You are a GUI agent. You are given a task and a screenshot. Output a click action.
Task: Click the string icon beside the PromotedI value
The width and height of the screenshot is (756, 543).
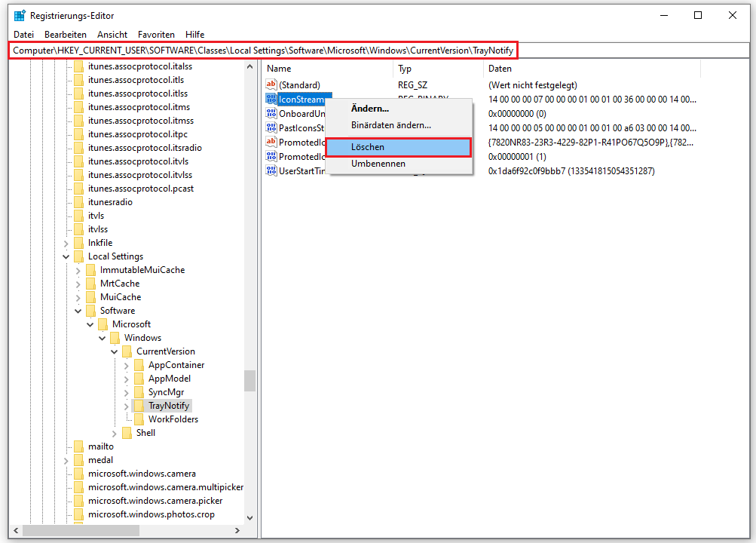[x=271, y=142]
